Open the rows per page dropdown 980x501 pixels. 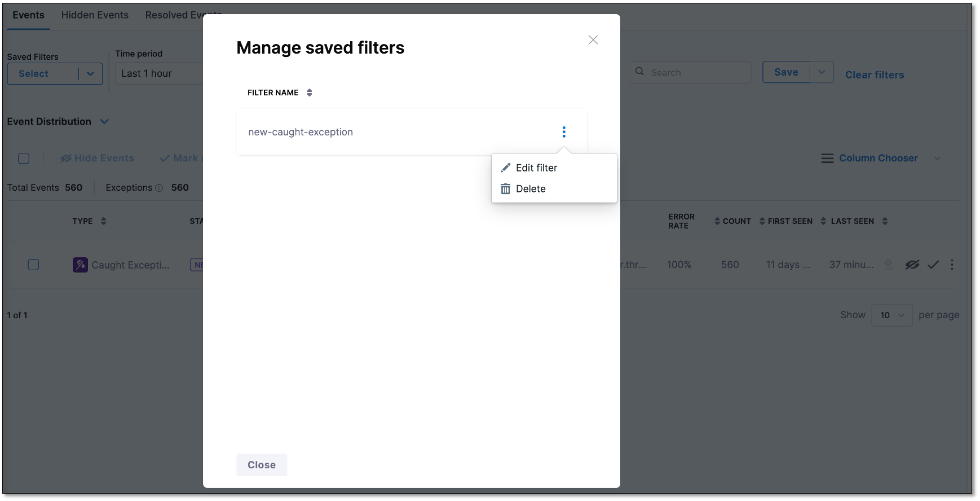pyautogui.click(x=891, y=315)
